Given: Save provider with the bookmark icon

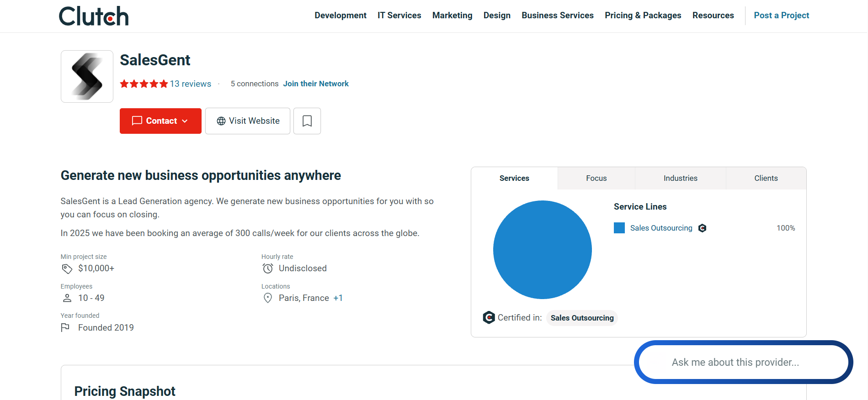Looking at the screenshot, I should 307,121.
